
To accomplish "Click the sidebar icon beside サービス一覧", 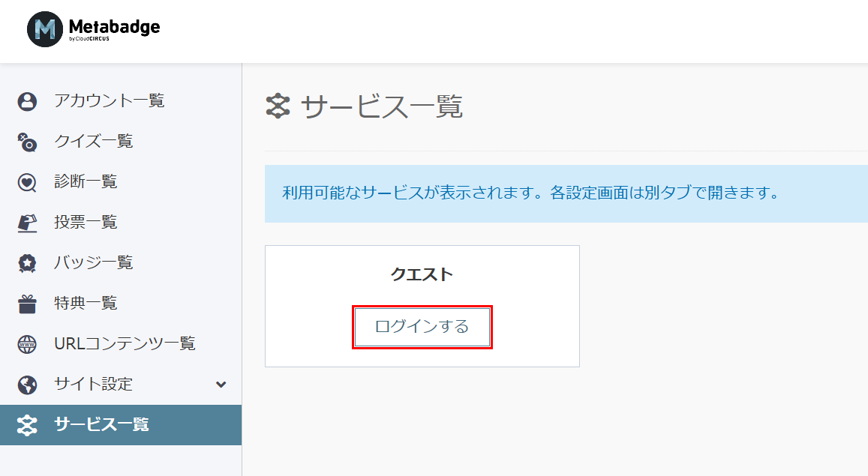I will point(27,425).
